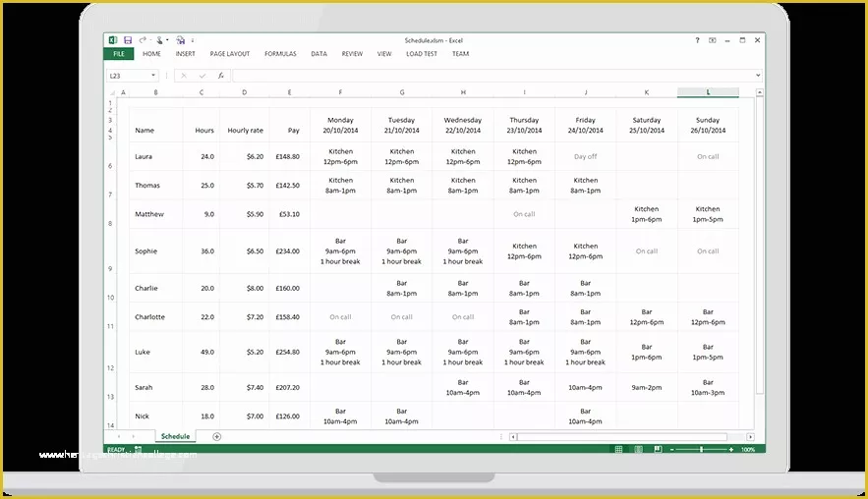Image resolution: width=868 pixels, height=499 pixels.
Task: Click the horizontal scrollbar split handle
Action: (501, 437)
